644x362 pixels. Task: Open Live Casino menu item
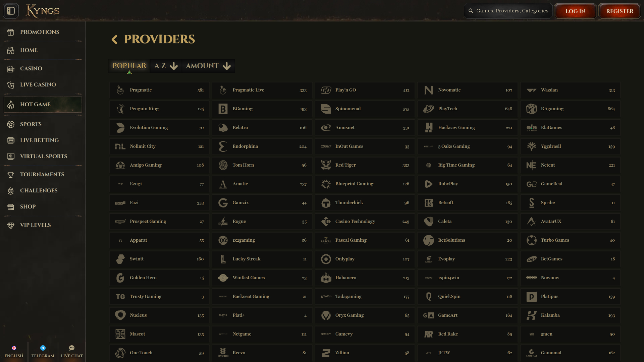tap(38, 85)
